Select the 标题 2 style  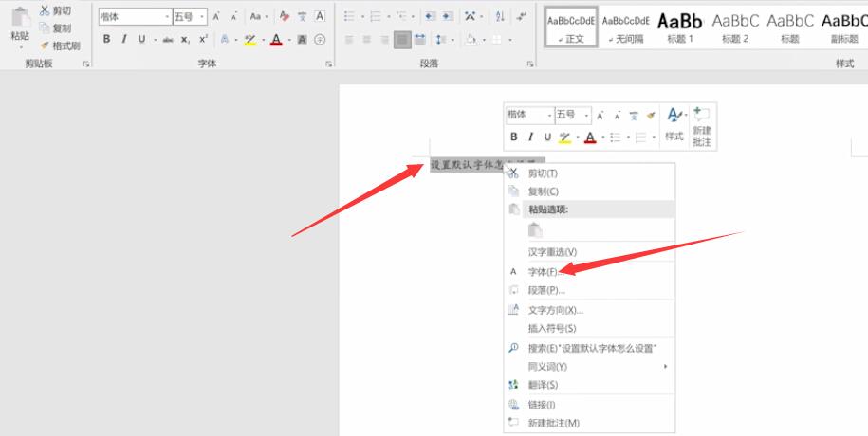click(735, 27)
